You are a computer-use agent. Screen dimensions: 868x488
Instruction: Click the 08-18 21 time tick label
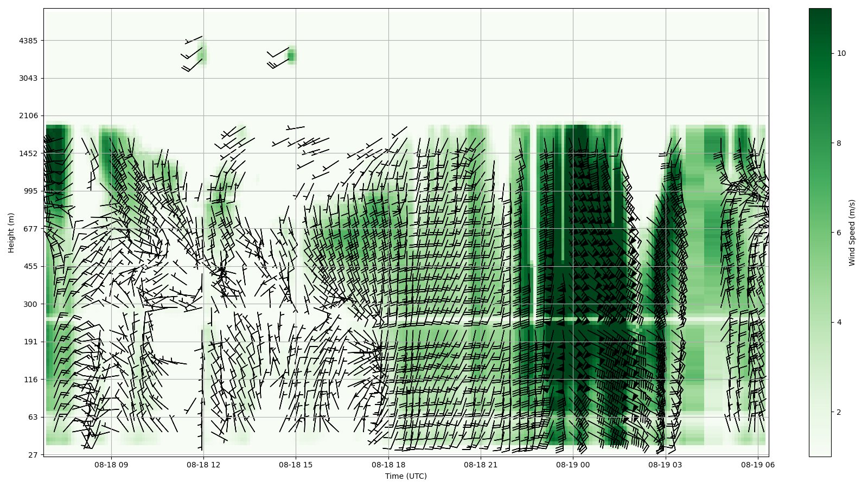pyautogui.click(x=481, y=465)
